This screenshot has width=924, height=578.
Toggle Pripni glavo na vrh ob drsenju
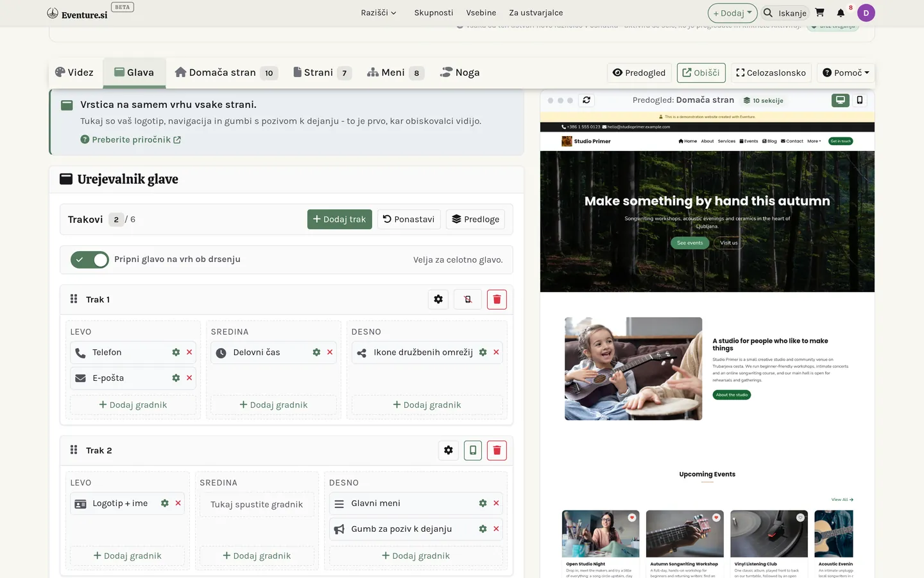90,259
